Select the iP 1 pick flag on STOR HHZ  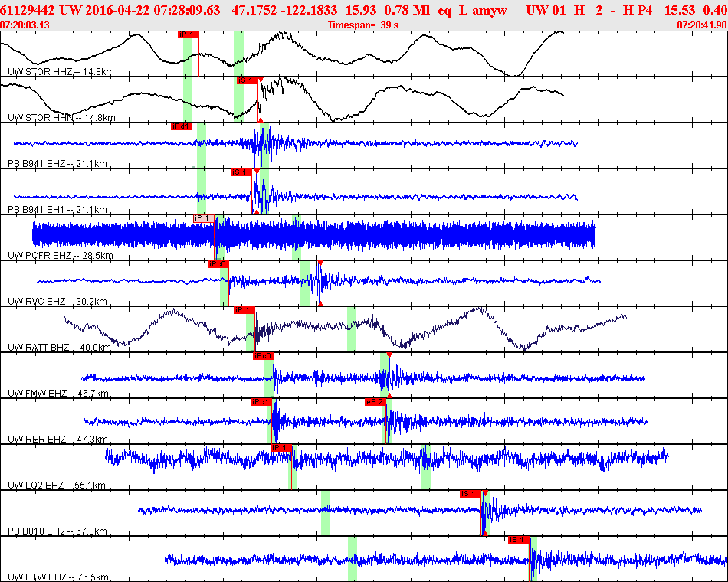188,34
